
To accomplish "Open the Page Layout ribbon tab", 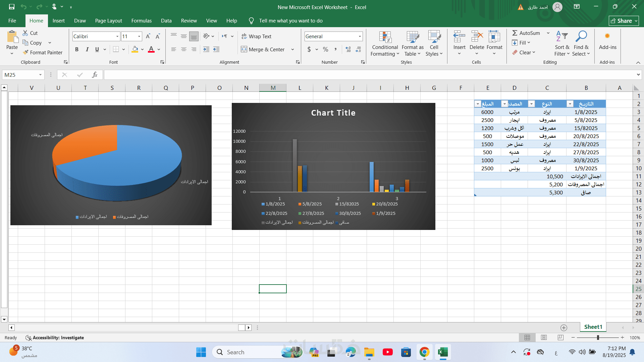I will click(108, 20).
